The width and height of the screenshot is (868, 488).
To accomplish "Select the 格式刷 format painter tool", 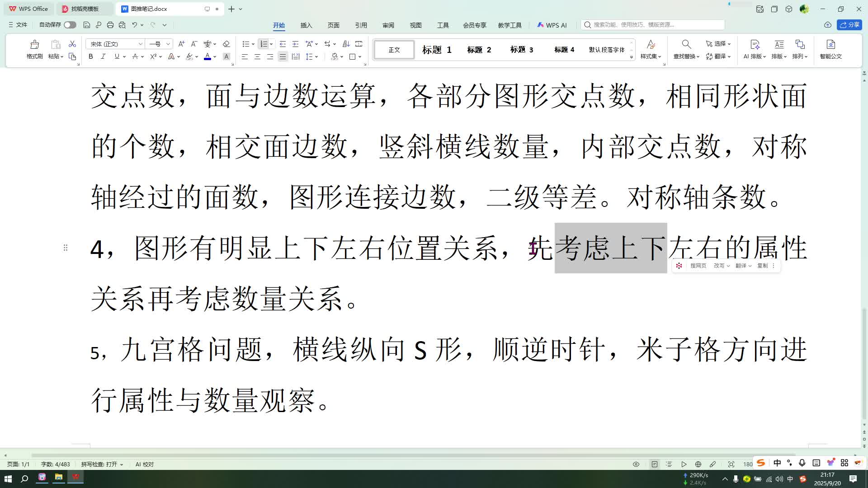I will click(x=34, y=49).
